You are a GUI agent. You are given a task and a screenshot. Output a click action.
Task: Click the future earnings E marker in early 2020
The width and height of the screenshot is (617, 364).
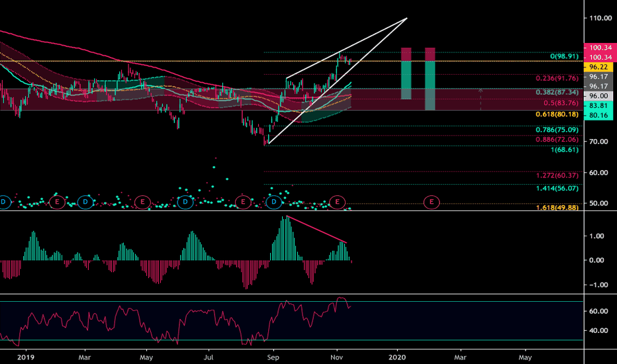tap(432, 202)
